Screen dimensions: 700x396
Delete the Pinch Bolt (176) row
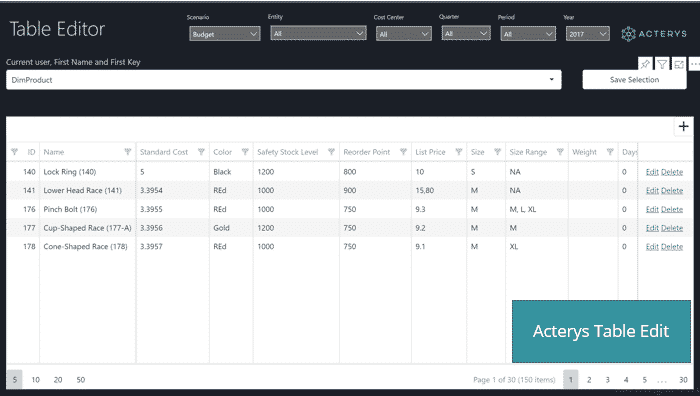pyautogui.click(x=672, y=209)
